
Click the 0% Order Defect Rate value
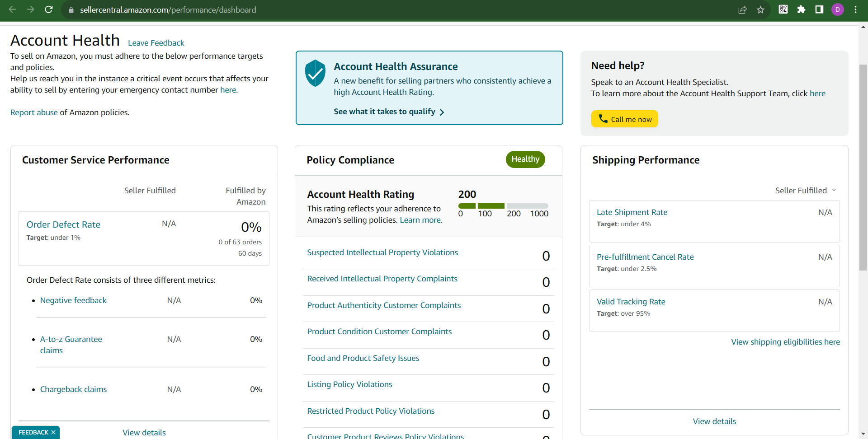pyautogui.click(x=251, y=227)
